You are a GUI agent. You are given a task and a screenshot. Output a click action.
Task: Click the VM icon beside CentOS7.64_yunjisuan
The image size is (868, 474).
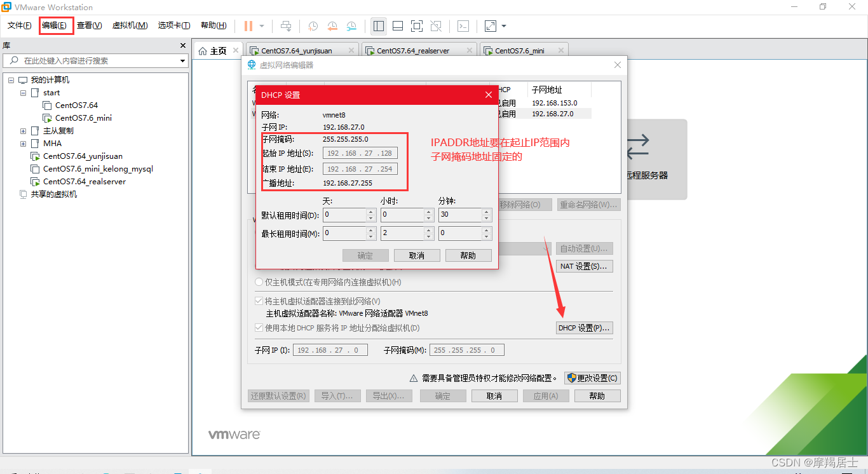(35, 156)
